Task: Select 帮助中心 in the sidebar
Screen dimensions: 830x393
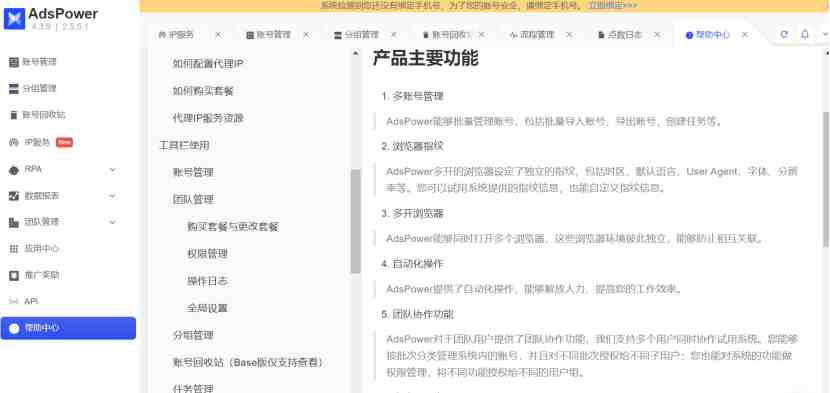Action: pyautogui.click(x=68, y=328)
